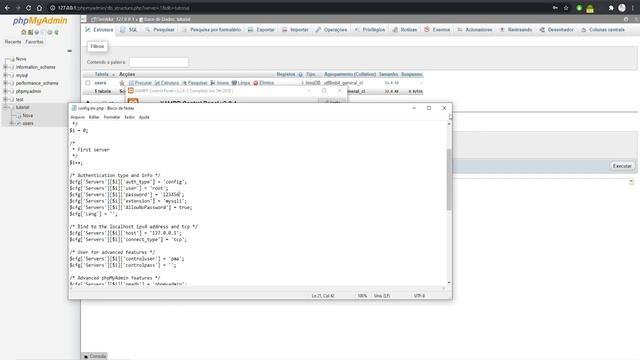This screenshot has height=360, width=640.
Task: Click the Elimina action for users table
Action: (264, 83)
